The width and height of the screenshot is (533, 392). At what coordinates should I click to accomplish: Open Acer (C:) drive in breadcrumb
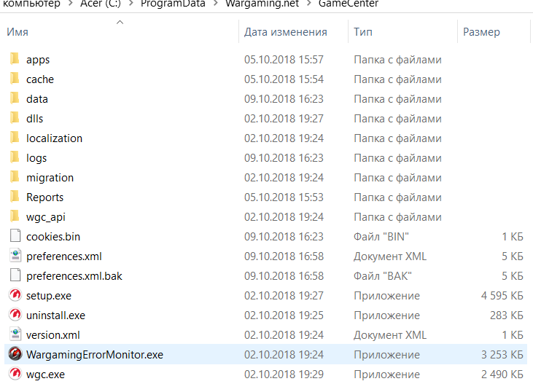(x=110, y=4)
